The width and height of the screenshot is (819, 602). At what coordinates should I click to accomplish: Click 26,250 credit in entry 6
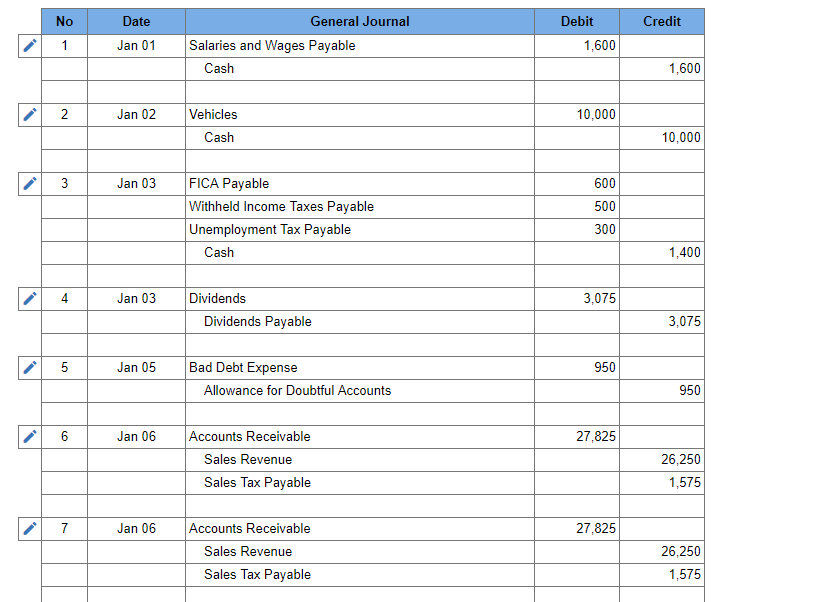click(662, 459)
